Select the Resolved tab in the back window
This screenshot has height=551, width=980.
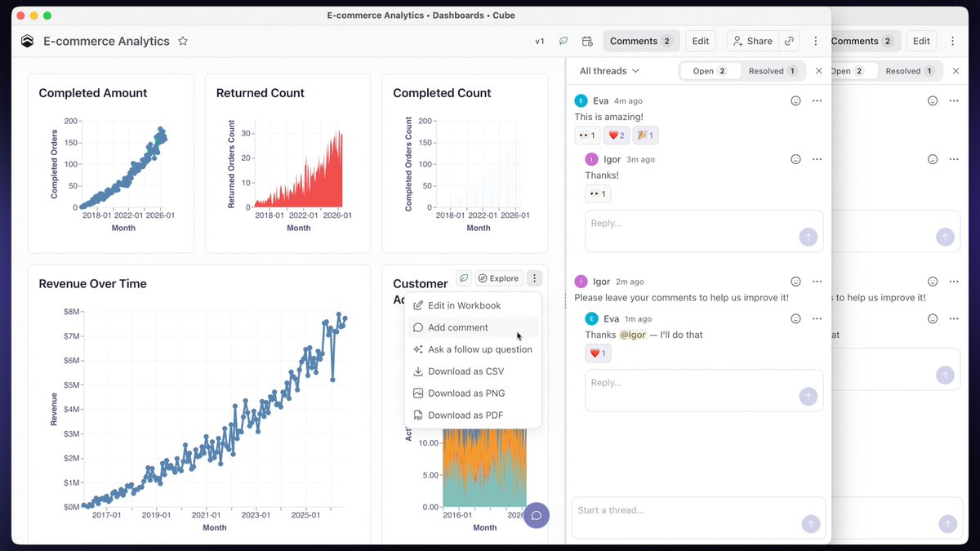pyautogui.click(x=910, y=71)
